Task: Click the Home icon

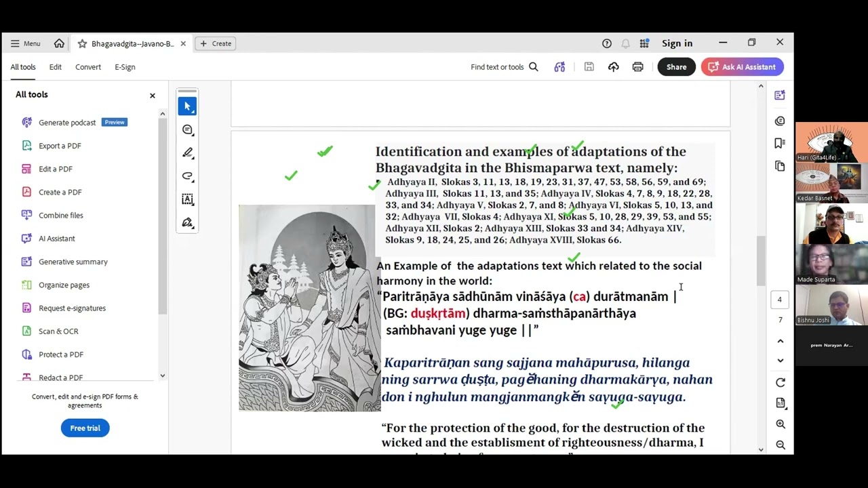Action: pyautogui.click(x=59, y=43)
